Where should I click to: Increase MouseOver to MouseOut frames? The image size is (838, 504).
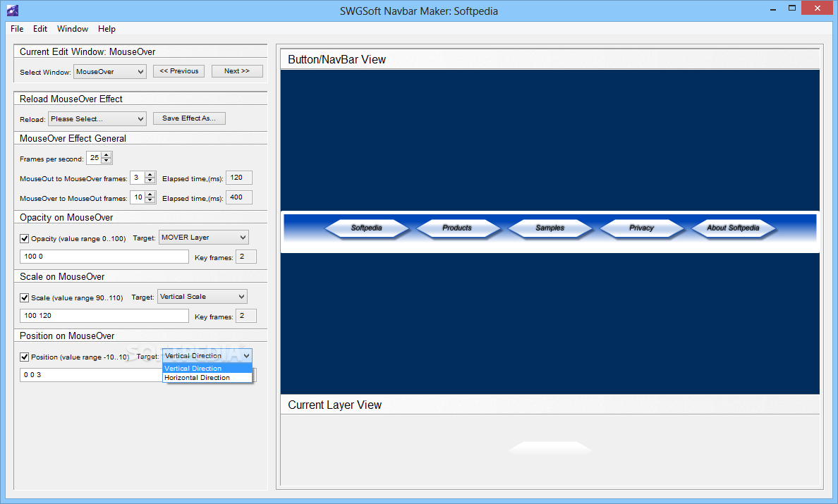click(150, 195)
